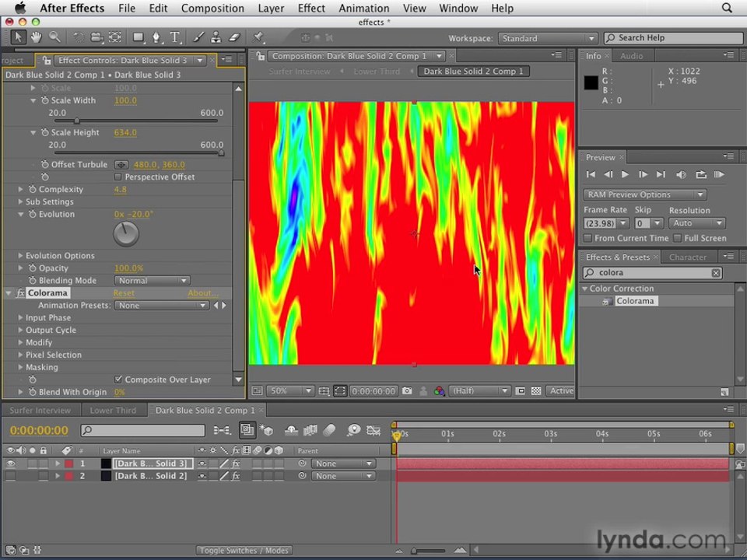Check Full Screen preview option
This screenshot has height=560, width=747.
coord(678,238)
